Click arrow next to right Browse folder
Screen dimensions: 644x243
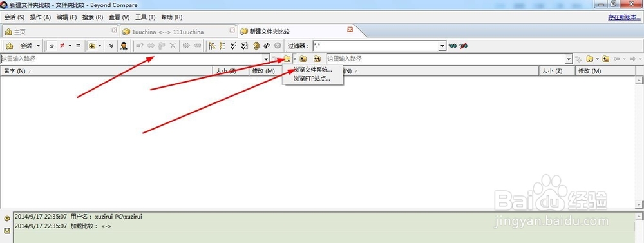click(597, 59)
